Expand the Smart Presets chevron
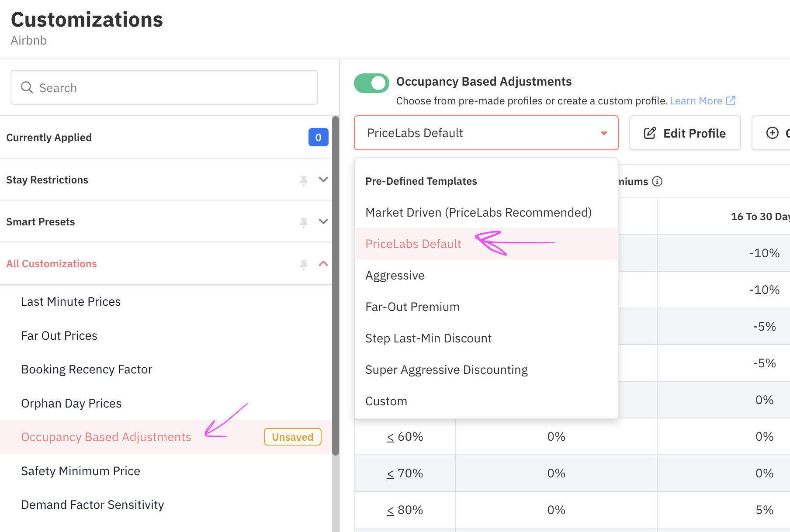This screenshot has height=532, width=790. [323, 221]
